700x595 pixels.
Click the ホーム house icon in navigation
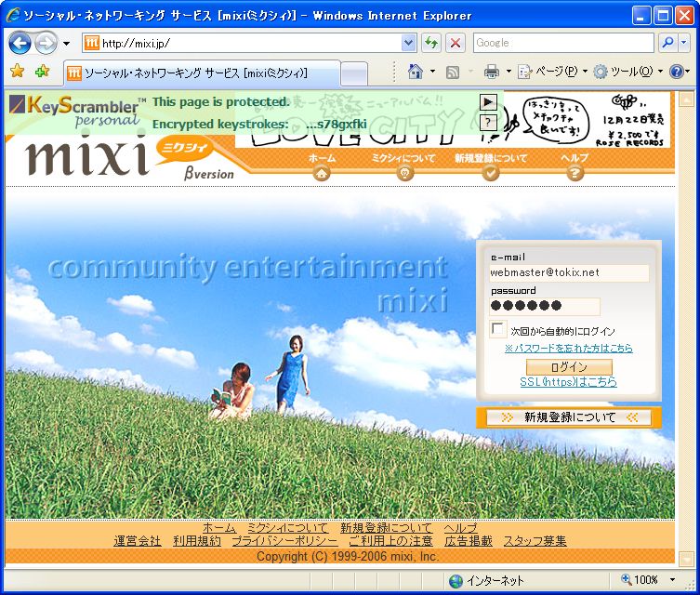coord(322,173)
